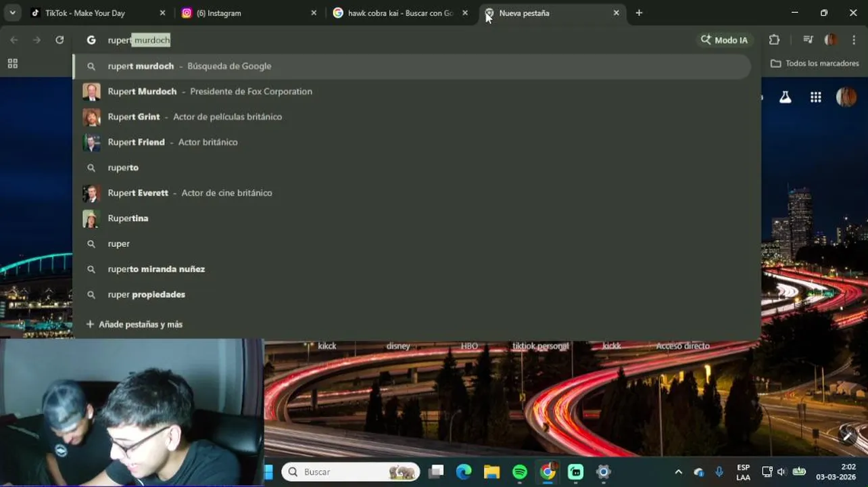Open the Acceso directo shortcut
Viewport: 868px width, 487px height.
pyautogui.click(x=683, y=346)
